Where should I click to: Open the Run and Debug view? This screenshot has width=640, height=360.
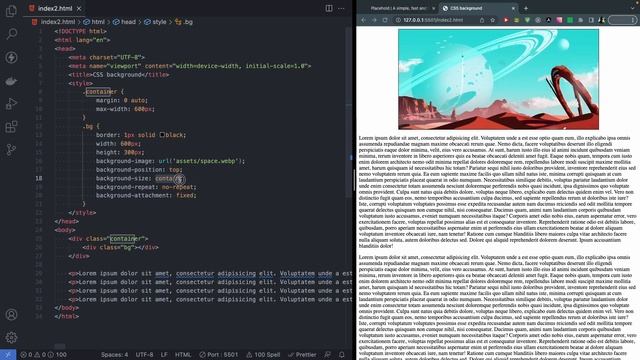(11, 104)
